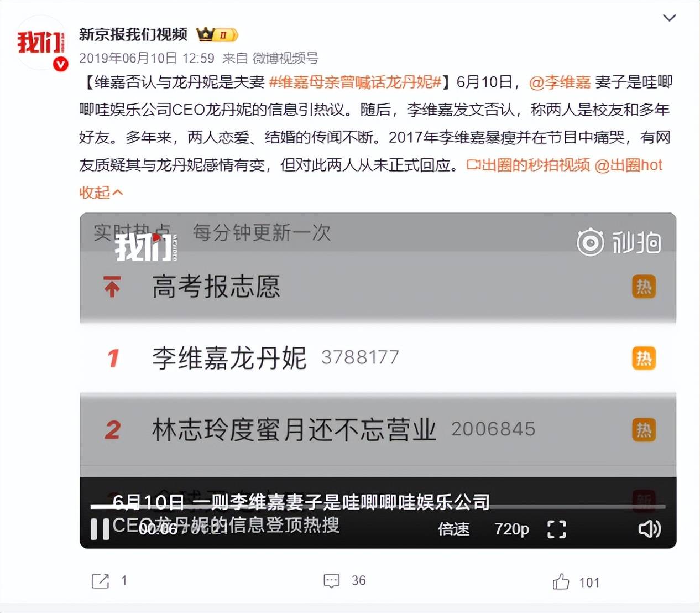Mute the video using the speaker icon
700x613 pixels.
tap(649, 529)
